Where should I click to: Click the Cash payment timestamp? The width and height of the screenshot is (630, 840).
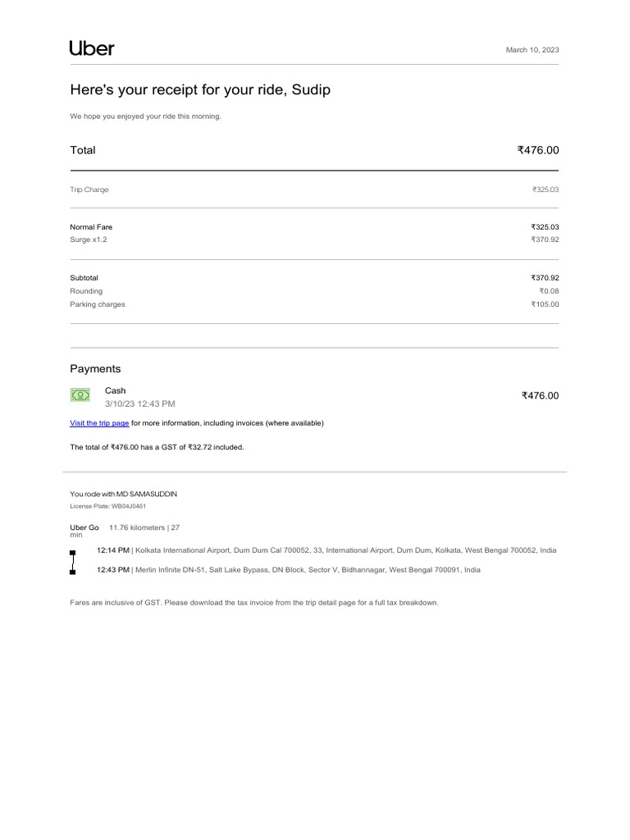(139, 404)
